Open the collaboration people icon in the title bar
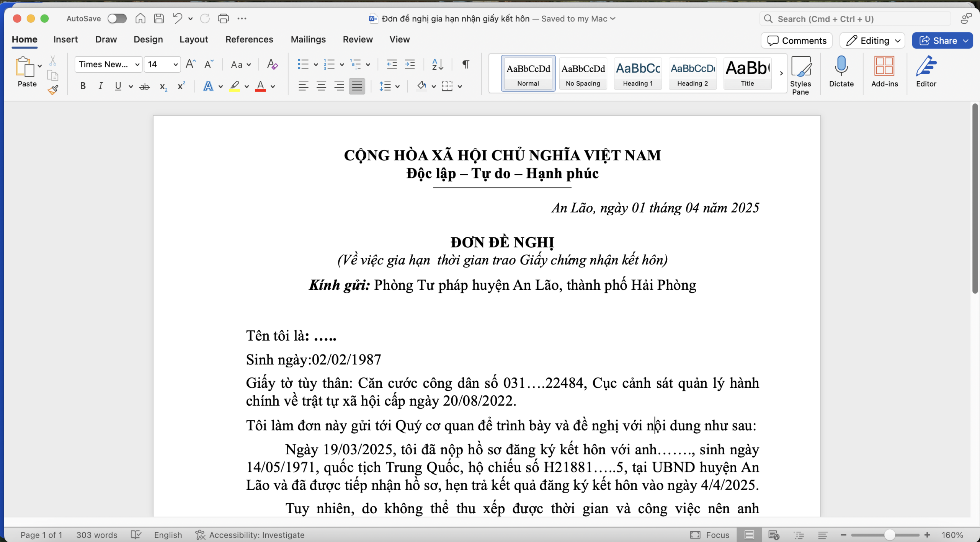The image size is (980, 542). [x=966, y=19]
